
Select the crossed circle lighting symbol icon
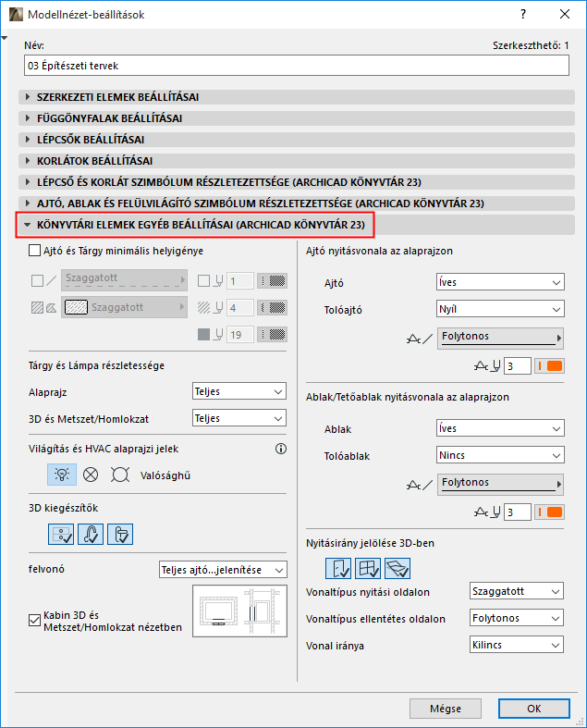tap(91, 475)
